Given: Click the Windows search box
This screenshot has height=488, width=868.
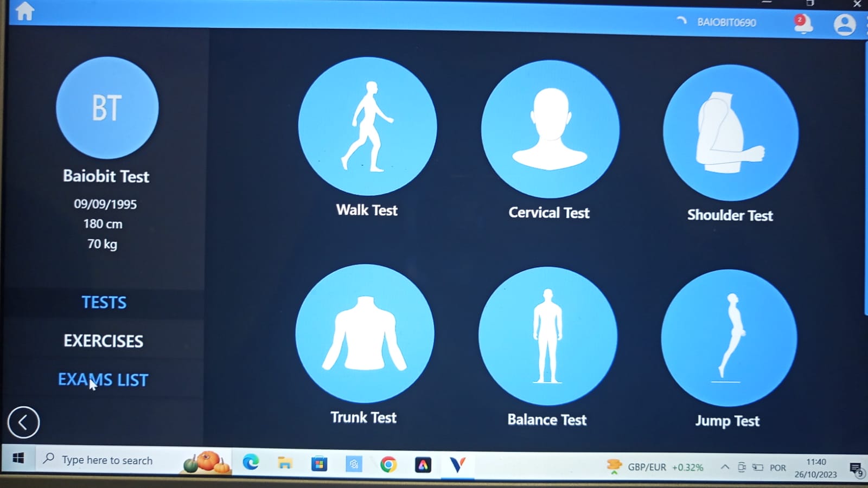Looking at the screenshot, I should click(x=108, y=460).
